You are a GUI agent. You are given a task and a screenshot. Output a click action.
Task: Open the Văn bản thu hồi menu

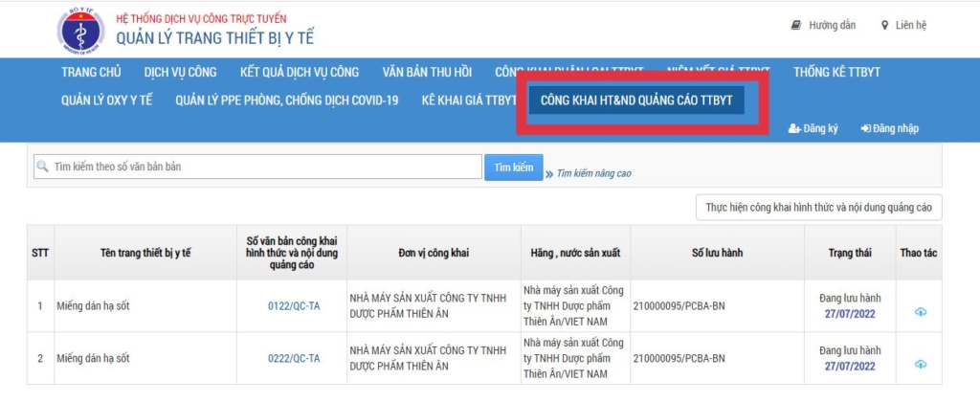click(x=426, y=72)
